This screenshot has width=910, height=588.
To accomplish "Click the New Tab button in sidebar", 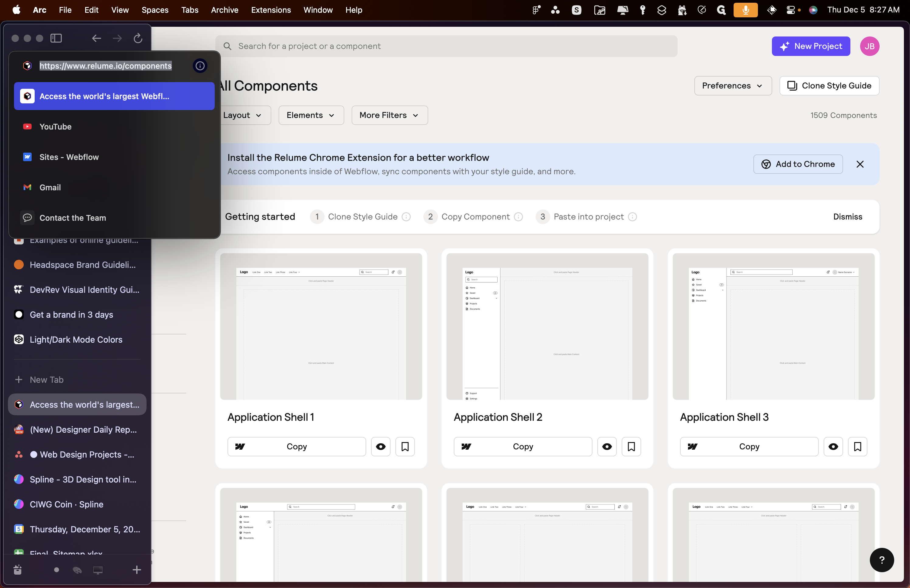I will (x=77, y=379).
